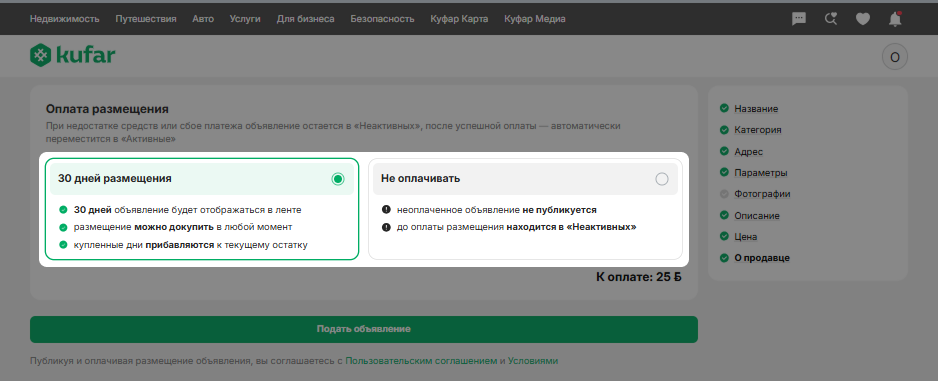Image resolution: width=938 pixels, height=381 pixels.
Task: Click the Kufar logo
Action: click(72, 56)
